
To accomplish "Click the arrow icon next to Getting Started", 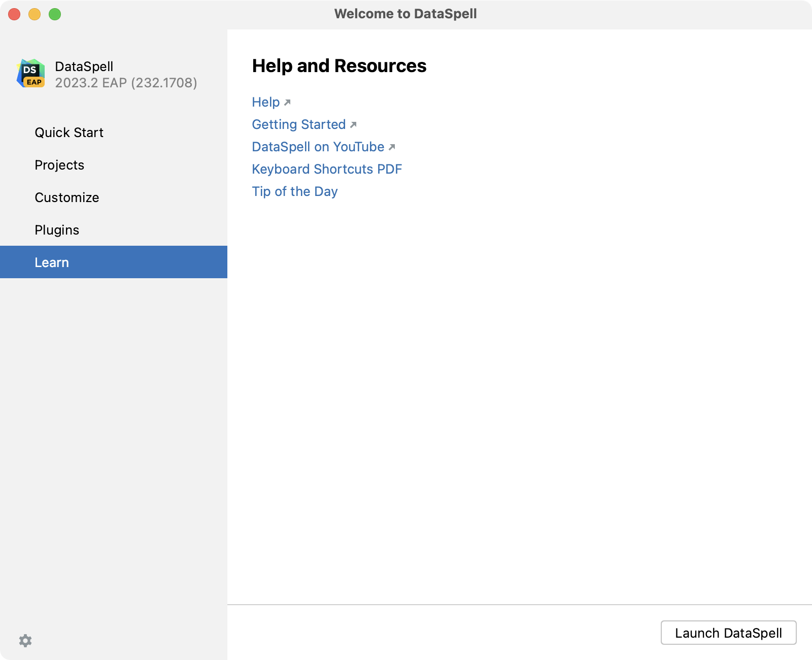I will pos(354,125).
